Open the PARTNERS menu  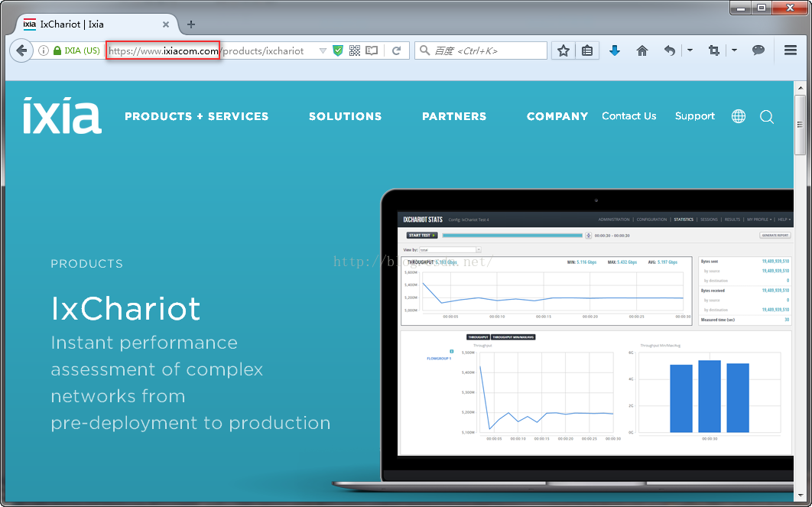(454, 116)
